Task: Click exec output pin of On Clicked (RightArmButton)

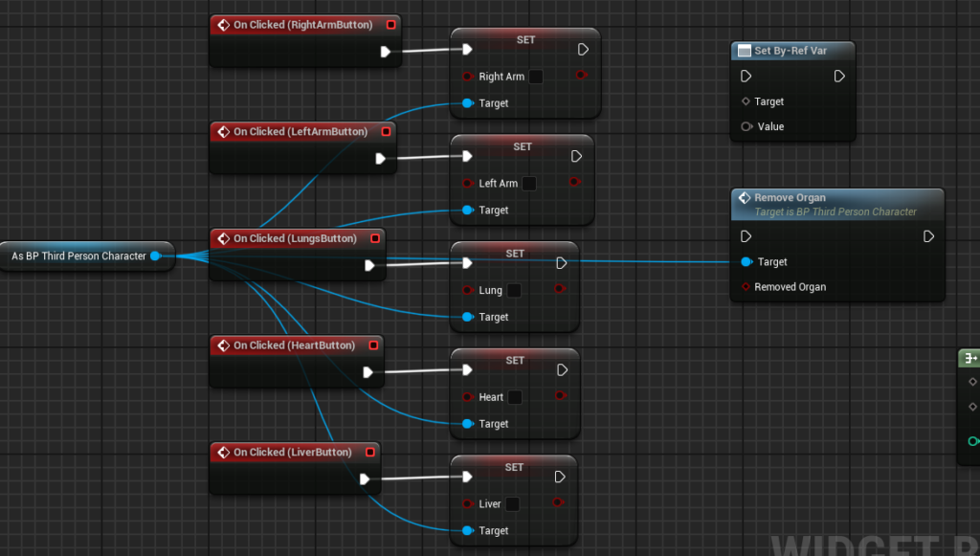Action: click(386, 52)
